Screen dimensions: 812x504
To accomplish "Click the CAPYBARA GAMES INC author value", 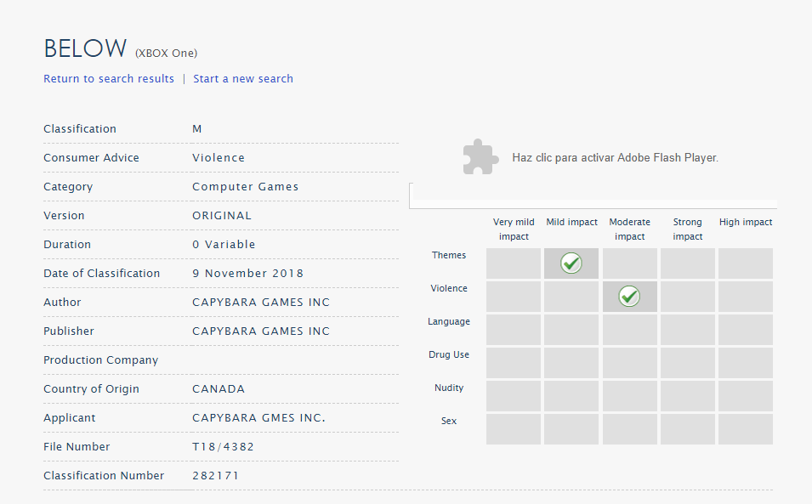I will point(261,303).
